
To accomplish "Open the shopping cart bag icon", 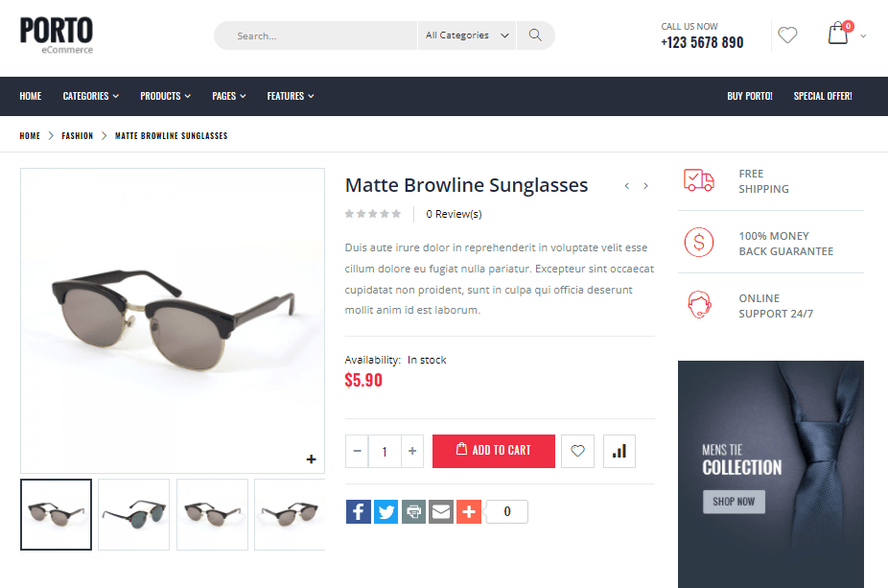I will pyautogui.click(x=838, y=34).
